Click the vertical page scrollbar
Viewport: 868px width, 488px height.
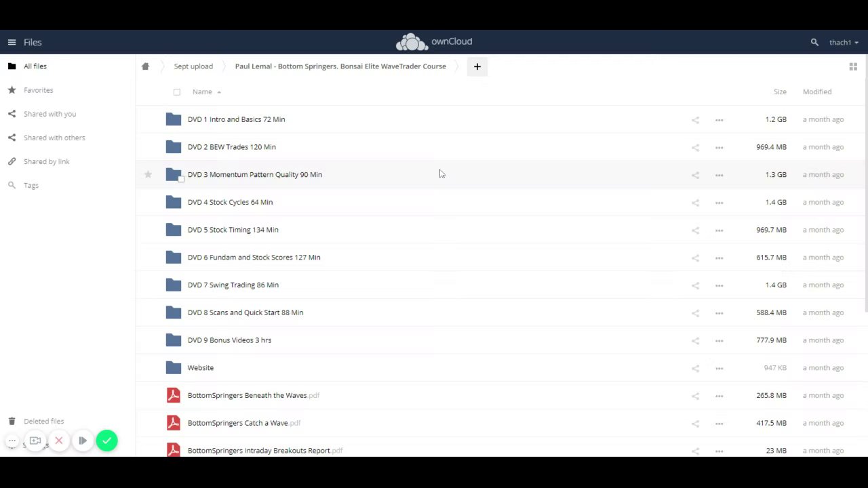[x=866, y=183]
